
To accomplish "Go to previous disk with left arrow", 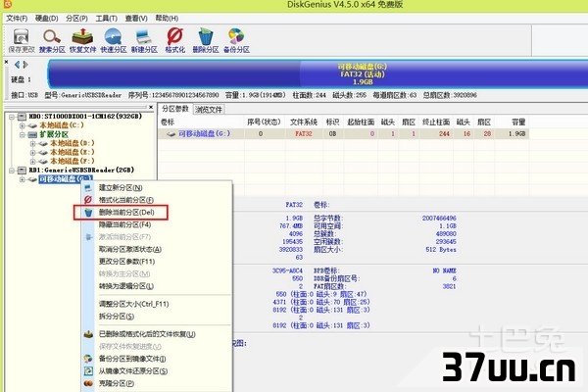I will (17, 65).
